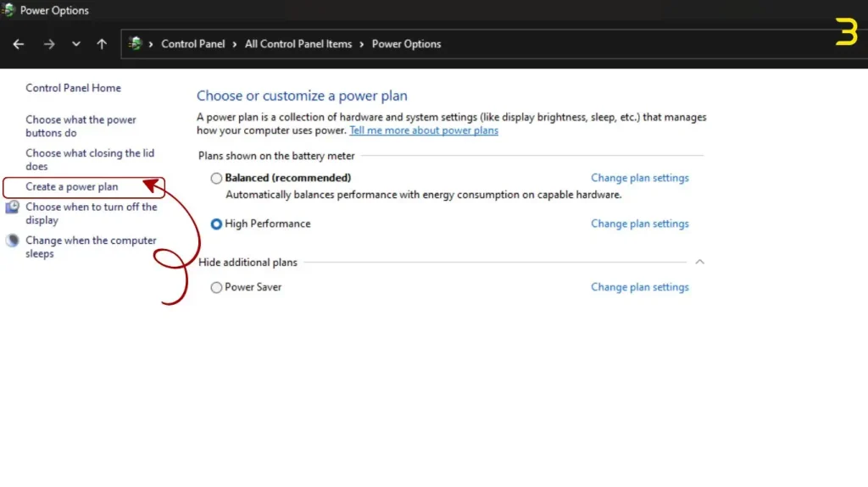This screenshot has width=868, height=487.
Task: Click the display icon beside turn off display
Action: (x=13, y=208)
